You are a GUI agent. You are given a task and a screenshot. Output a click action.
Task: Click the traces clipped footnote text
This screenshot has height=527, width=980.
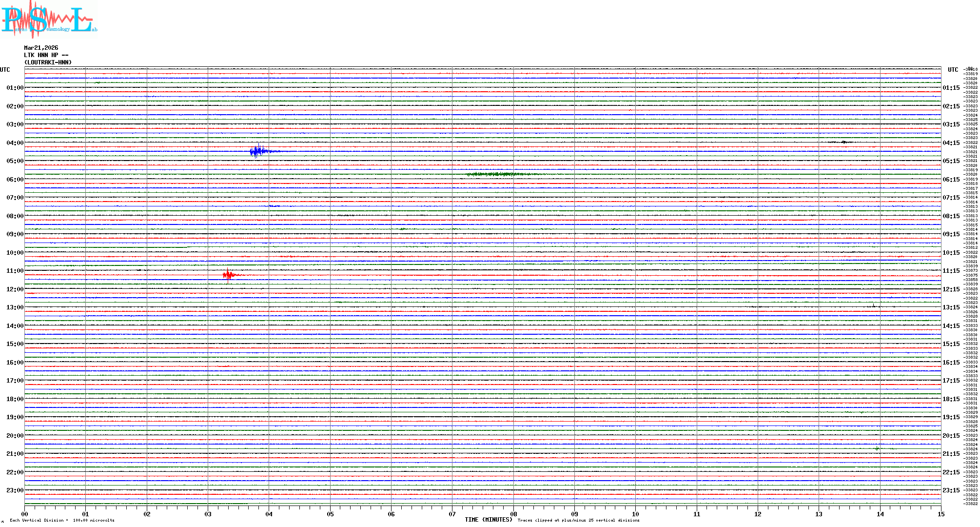point(578,520)
